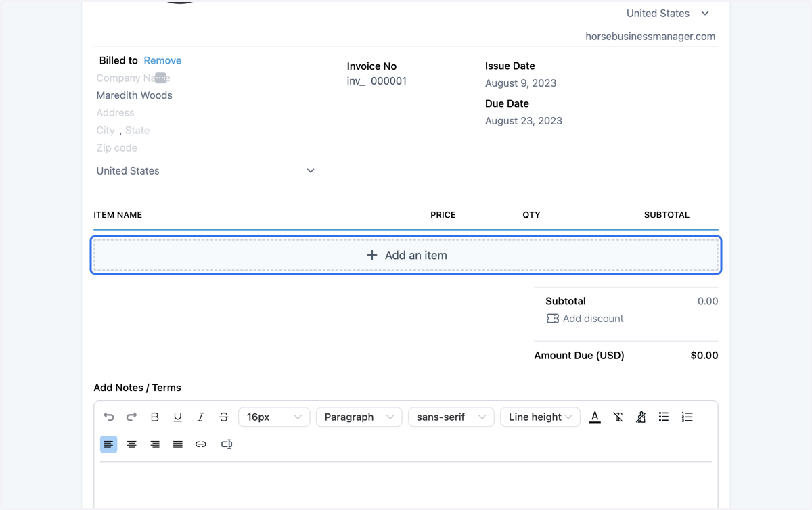Click the ITEM NAME column header
Image resolution: width=812 pixels, height=510 pixels.
click(x=118, y=215)
